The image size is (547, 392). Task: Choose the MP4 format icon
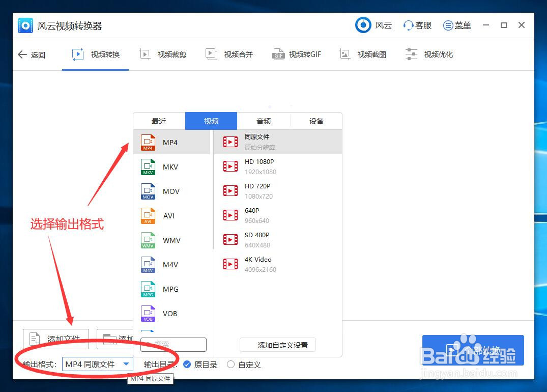[148, 143]
